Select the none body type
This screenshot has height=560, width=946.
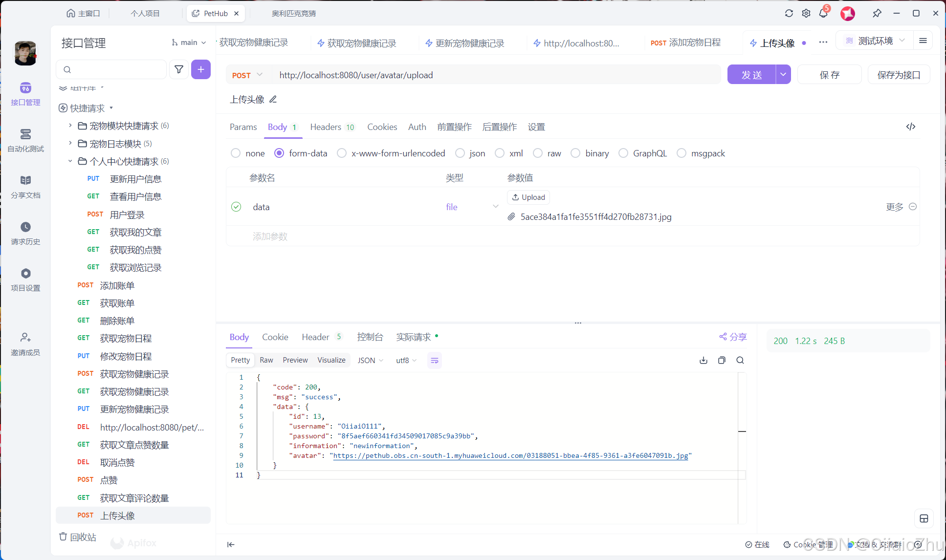click(x=236, y=153)
